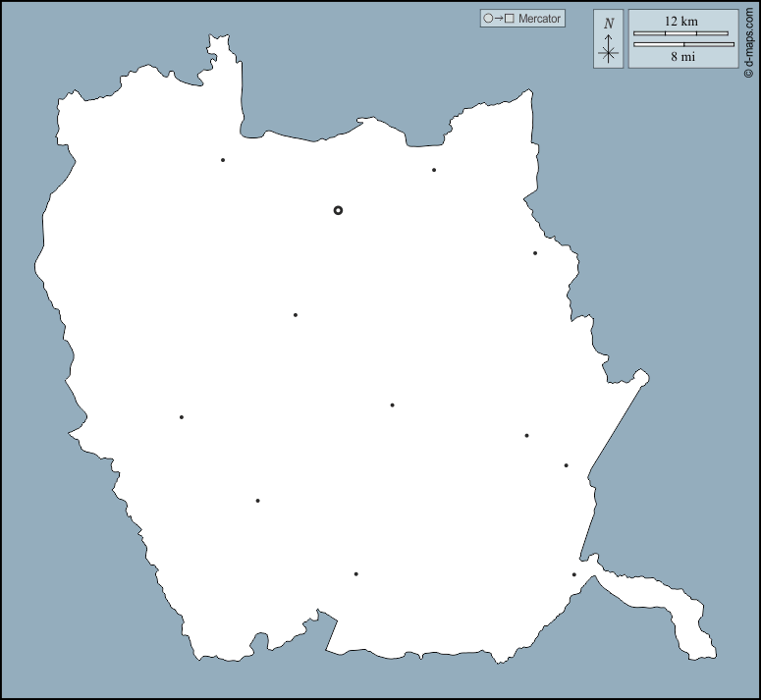Click the city dot nearest the eastern border notch
This screenshot has width=761, height=700.
(x=535, y=253)
